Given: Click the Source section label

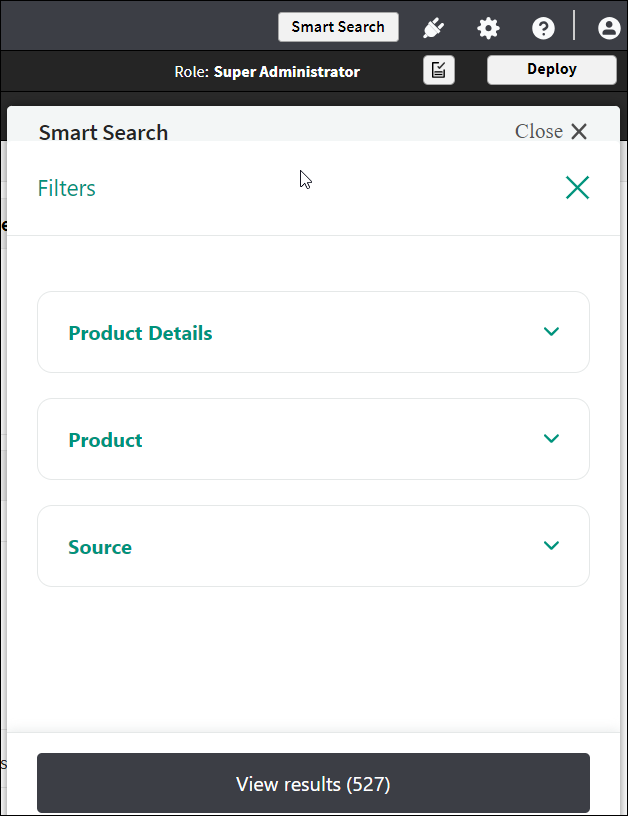Looking at the screenshot, I should [x=100, y=547].
